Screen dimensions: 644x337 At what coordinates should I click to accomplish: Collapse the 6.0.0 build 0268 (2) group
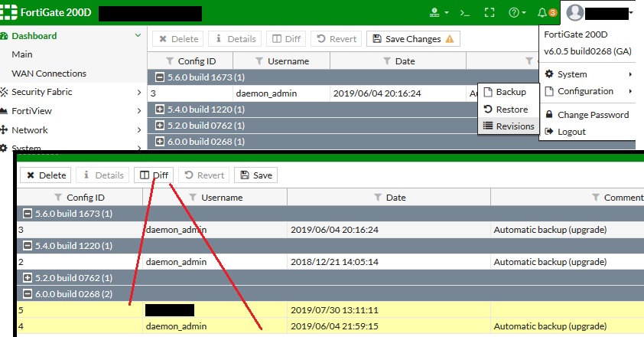[x=28, y=294]
